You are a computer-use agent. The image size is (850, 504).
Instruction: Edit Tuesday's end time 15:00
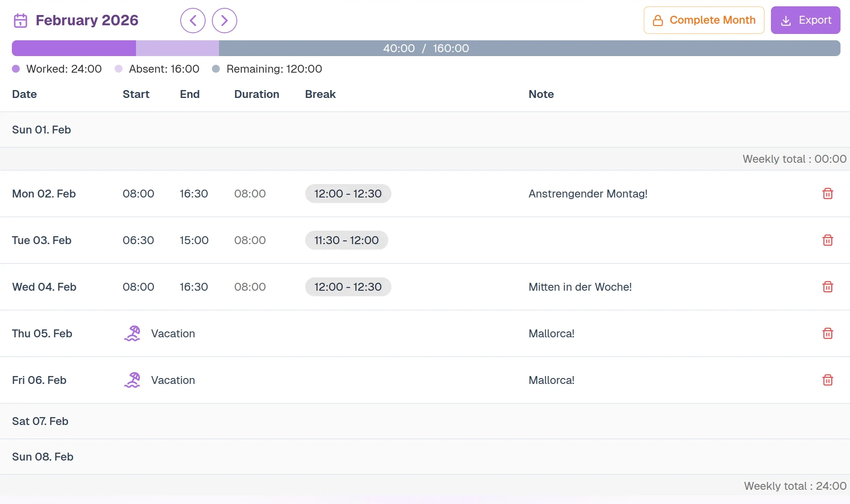point(194,240)
